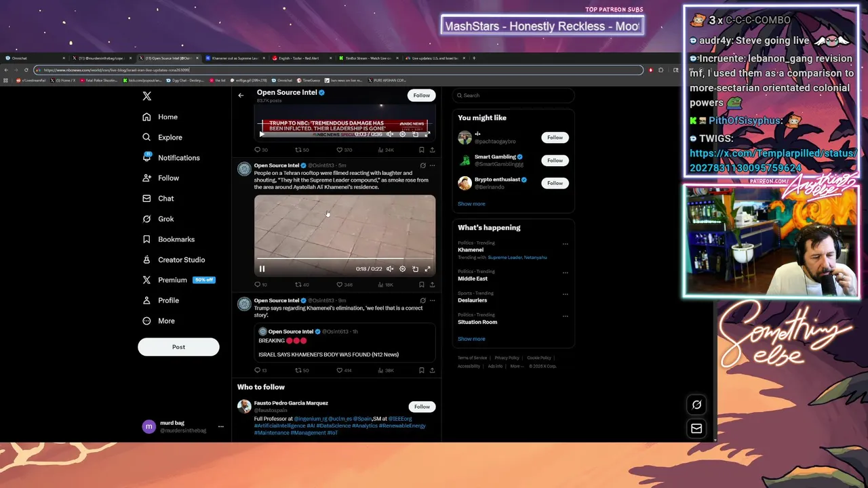The image size is (868, 488).
Task: Open Premium with 50% off badge
Action: point(178,280)
